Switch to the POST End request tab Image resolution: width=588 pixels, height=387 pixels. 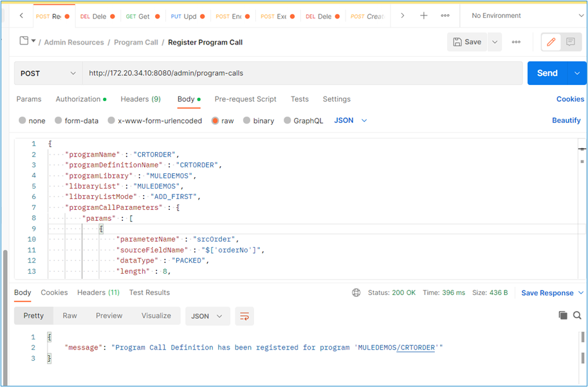(x=234, y=16)
